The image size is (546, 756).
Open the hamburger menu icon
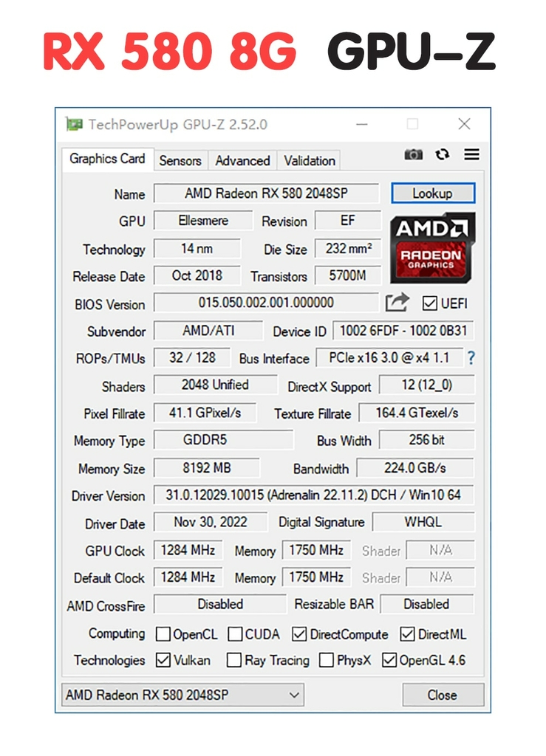coord(471,154)
